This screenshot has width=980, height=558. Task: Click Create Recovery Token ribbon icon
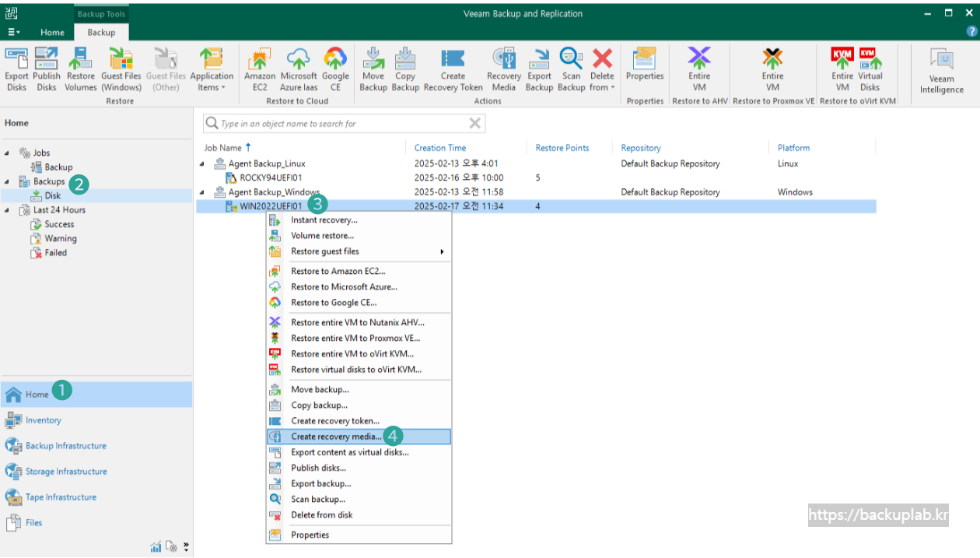coord(453,69)
